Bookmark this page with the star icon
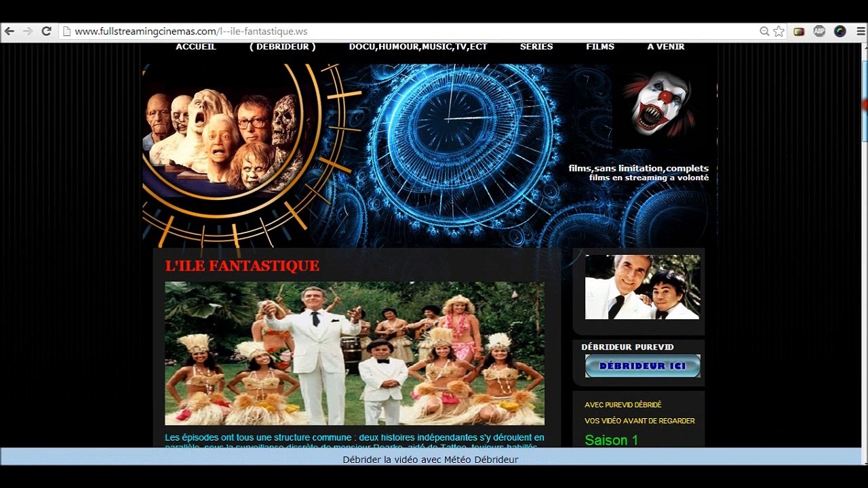The width and height of the screenshot is (868, 488). pyautogui.click(x=778, y=31)
